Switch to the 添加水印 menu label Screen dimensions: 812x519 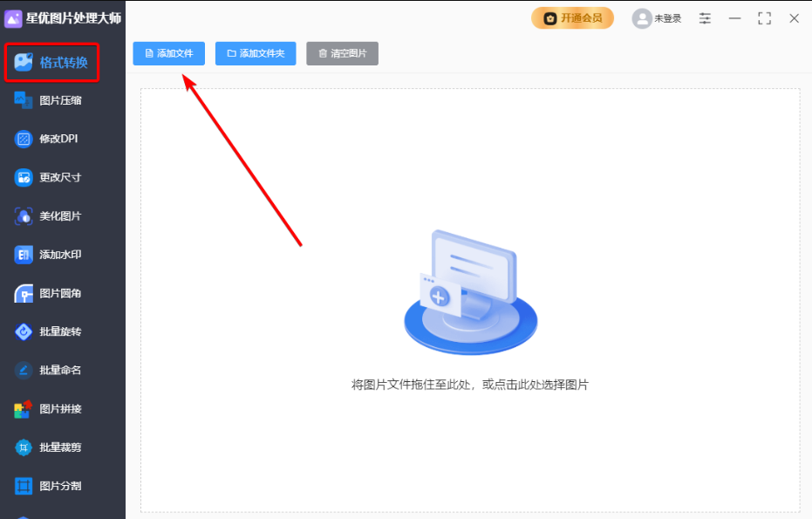(x=60, y=255)
